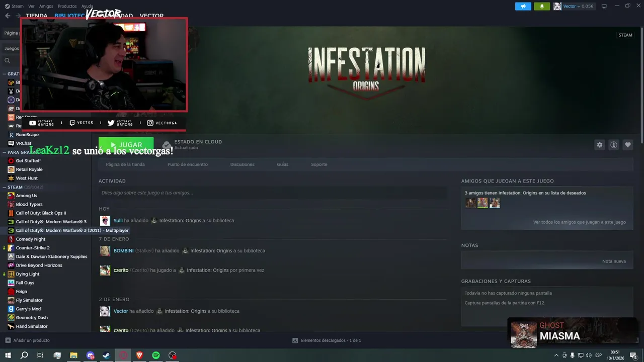Click the Sulli username link
The image size is (644, 362).
click(118, 221)
